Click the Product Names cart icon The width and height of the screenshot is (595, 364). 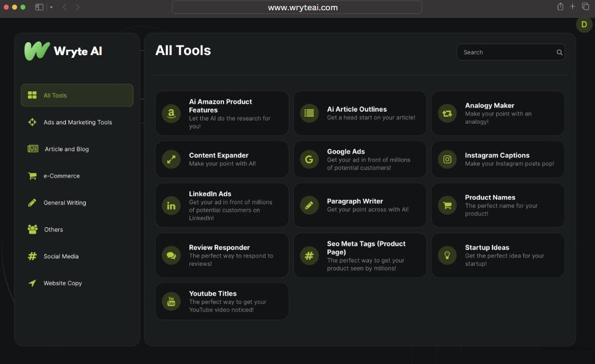(447, 205)
